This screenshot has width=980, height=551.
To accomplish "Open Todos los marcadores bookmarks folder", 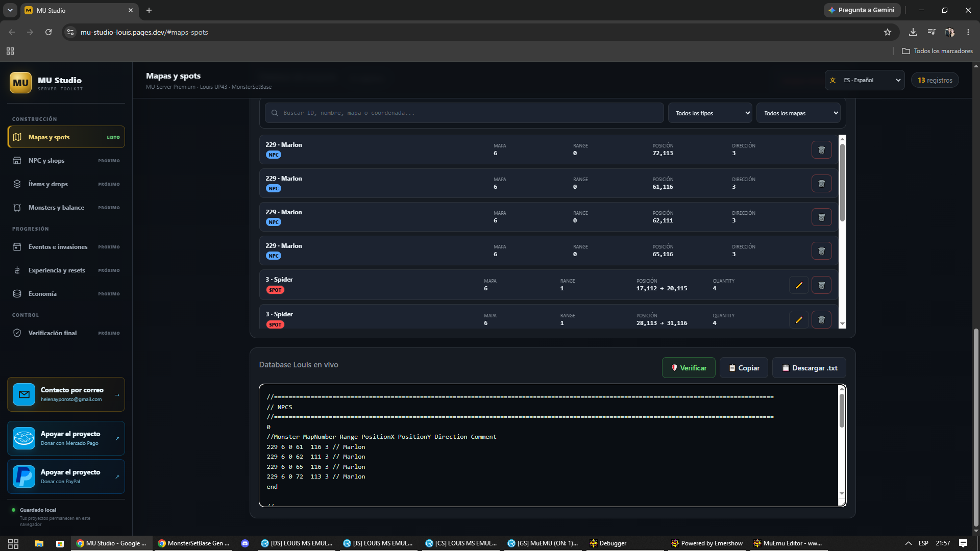I will 937,51.
